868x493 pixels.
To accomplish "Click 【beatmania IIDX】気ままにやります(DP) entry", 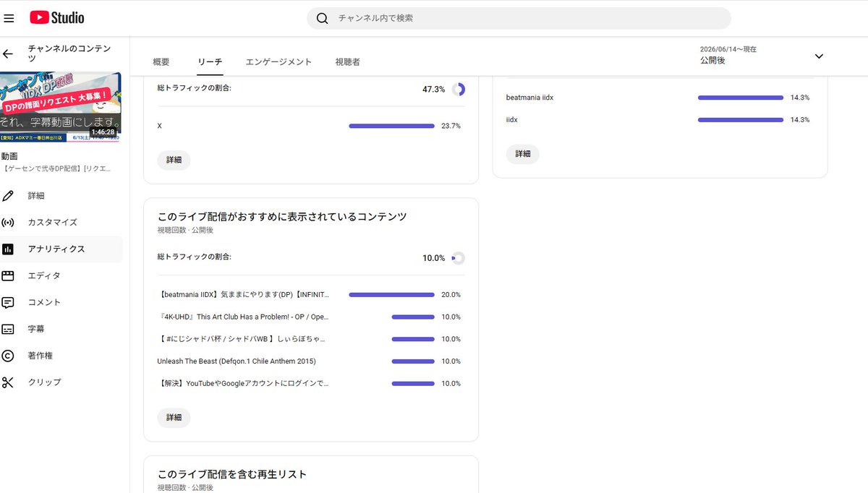I will [243, 295].
